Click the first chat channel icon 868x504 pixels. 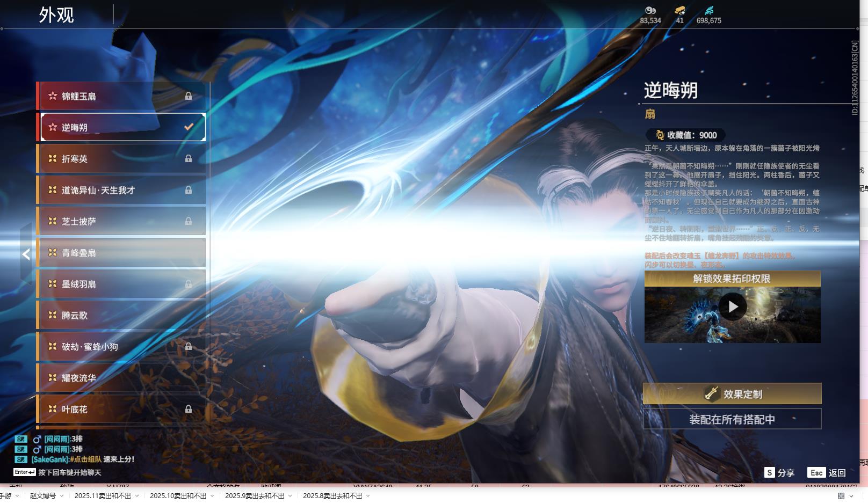[x=20, y=439]
